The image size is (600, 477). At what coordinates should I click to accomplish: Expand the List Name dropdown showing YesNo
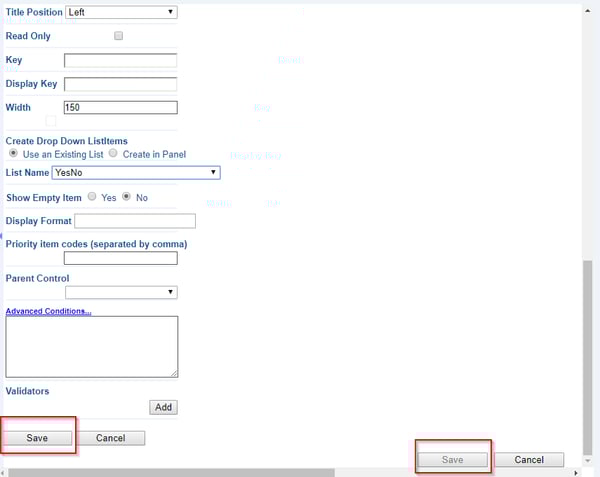[141, 173]
